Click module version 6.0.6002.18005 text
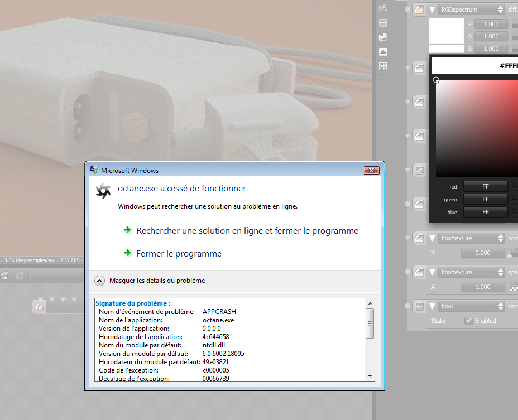Image resolution: width=518 pixels, height=420 pixels. point(223,353)
